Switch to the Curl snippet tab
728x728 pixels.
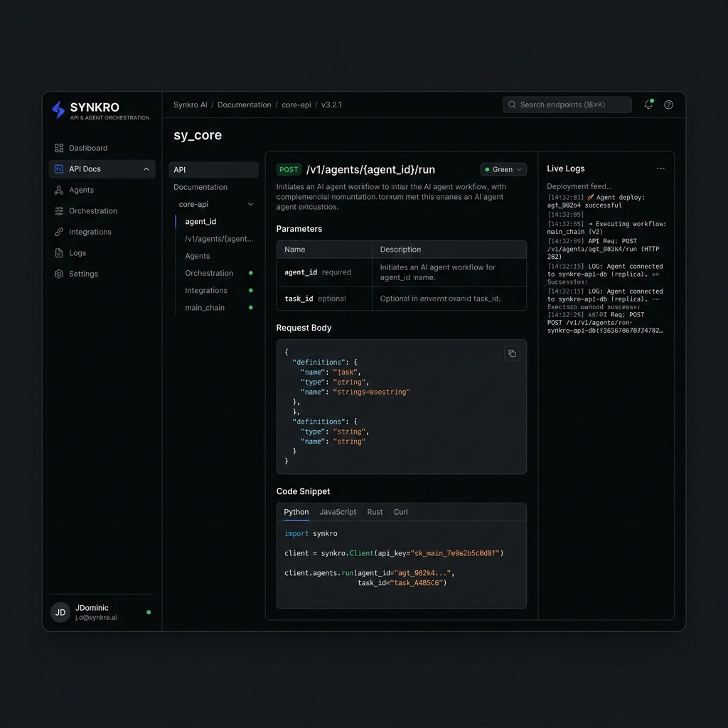(x=401, y=512)
